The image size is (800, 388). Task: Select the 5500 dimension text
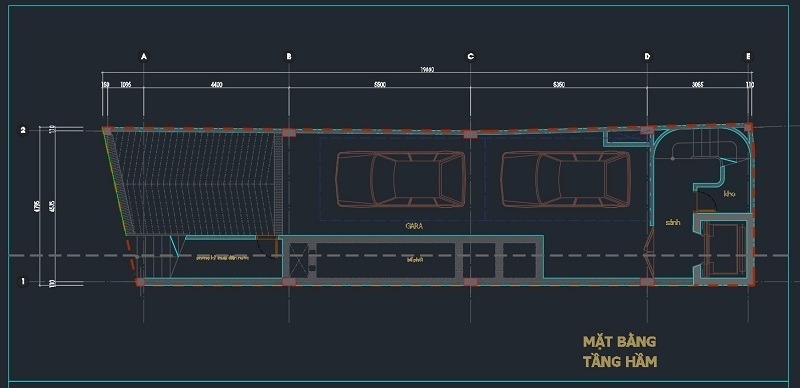click(380, 85)
